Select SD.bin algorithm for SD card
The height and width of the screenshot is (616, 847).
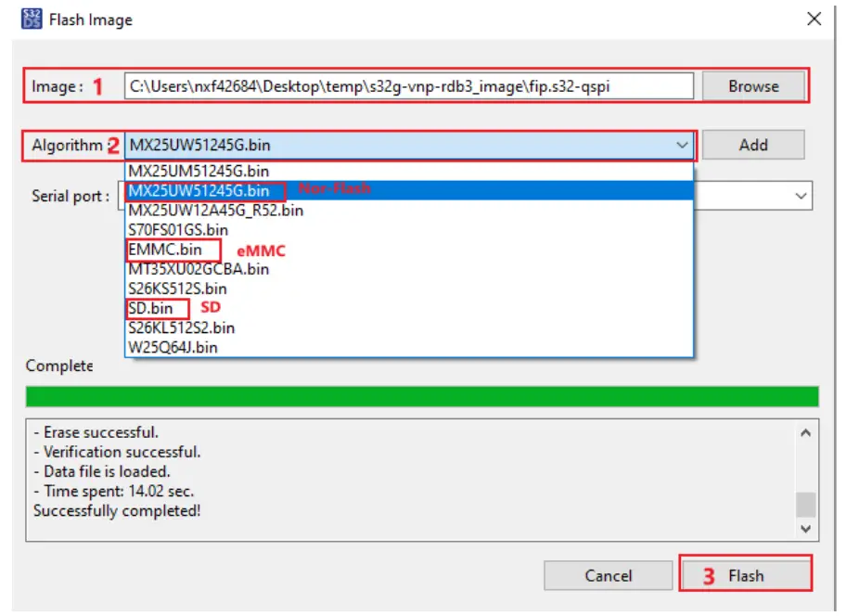click(x=147, y=307)
